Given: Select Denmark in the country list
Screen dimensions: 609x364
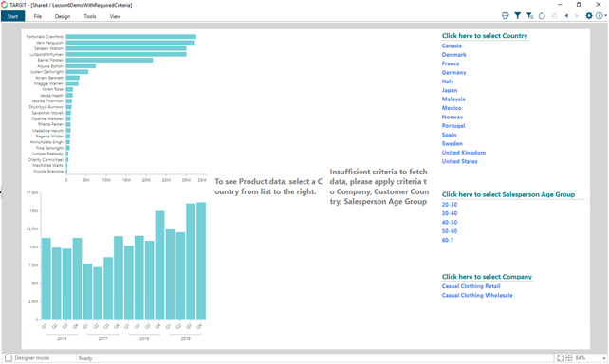Looking at the screenshot, I should point(453,55).
